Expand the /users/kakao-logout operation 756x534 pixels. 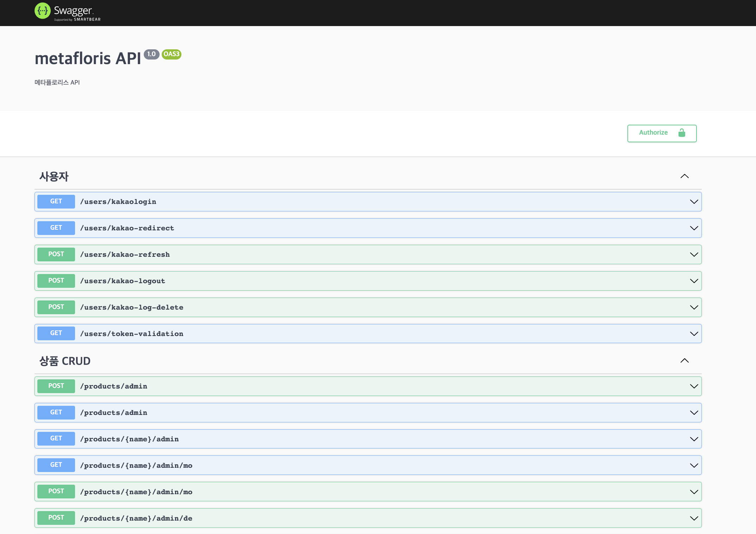(x=693, y=281)
